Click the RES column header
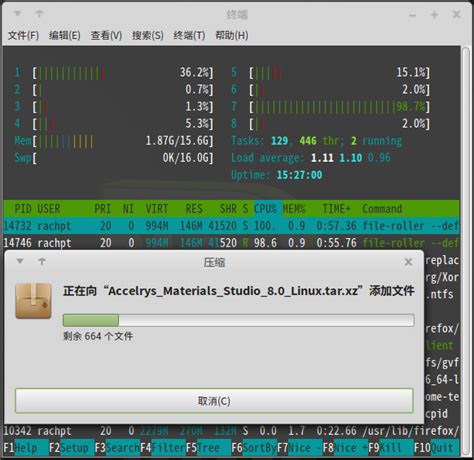 click(194, 209)
